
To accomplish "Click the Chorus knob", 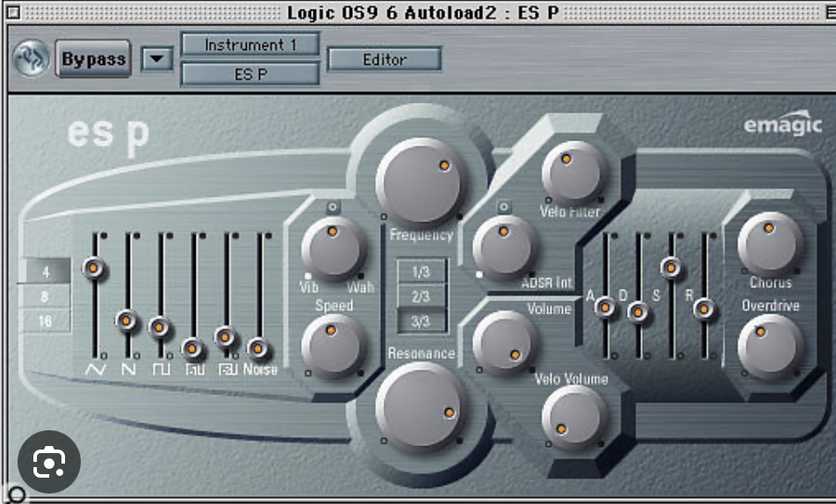I will point(770,244).
